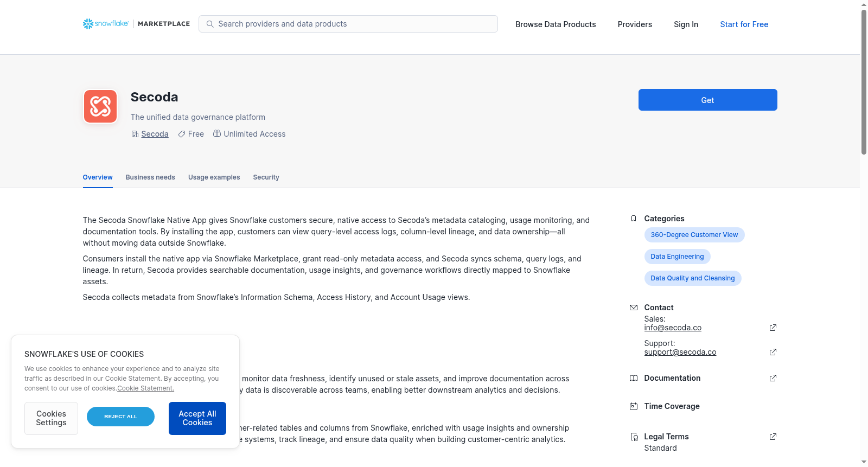Click the info@secoda.co sales email
Viewport: 868px width, 467px height.
(673, 328)
